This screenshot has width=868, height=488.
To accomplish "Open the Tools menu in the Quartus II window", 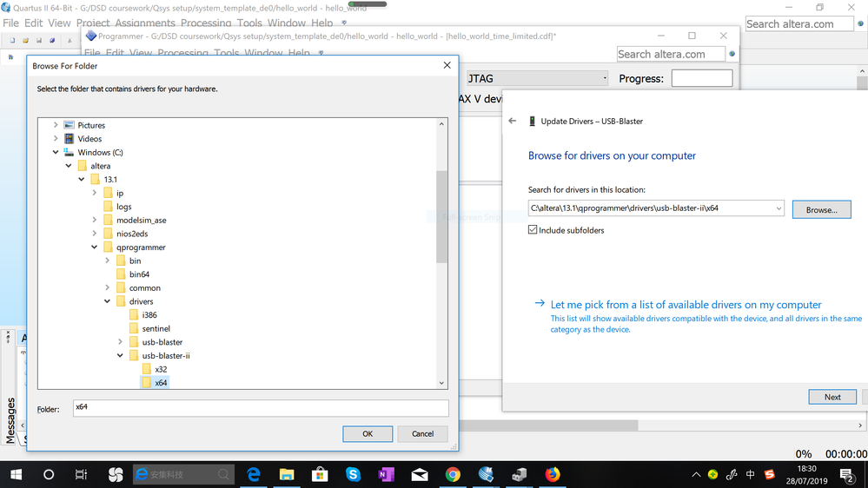I will (x=249, y=23).
